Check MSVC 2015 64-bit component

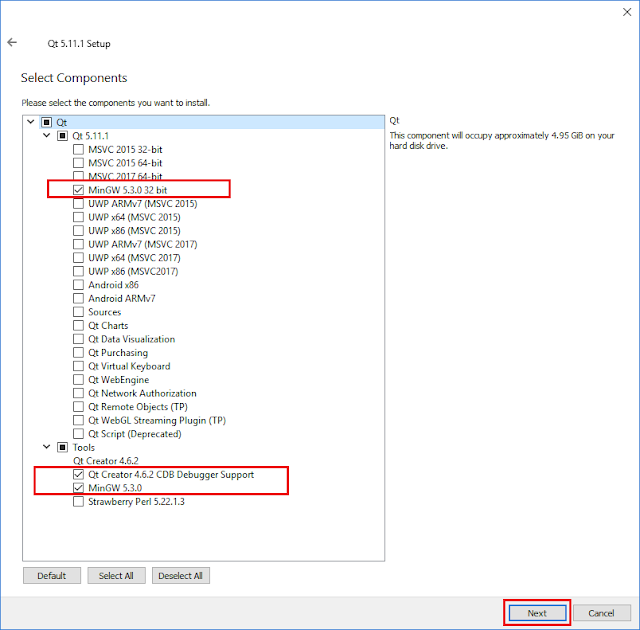click(x=78, y=163)
